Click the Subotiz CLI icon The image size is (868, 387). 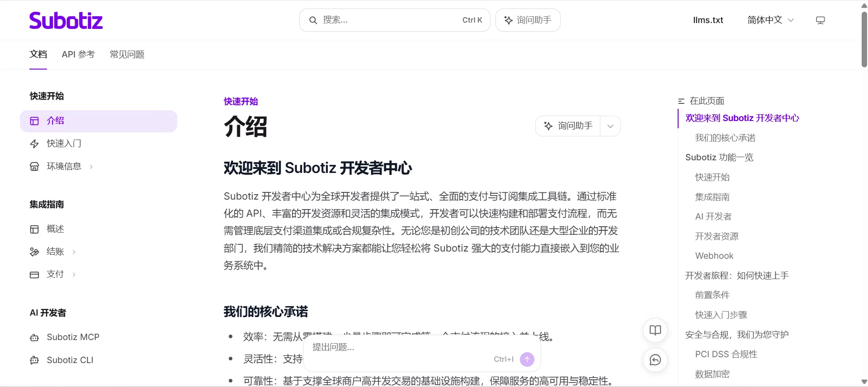point(34,360)
